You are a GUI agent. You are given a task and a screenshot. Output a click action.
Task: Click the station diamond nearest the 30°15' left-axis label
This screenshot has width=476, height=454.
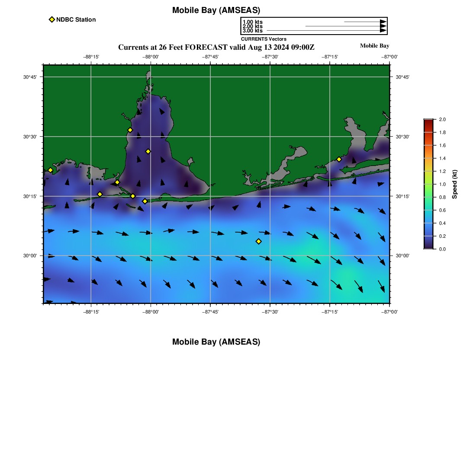[100, 194]
